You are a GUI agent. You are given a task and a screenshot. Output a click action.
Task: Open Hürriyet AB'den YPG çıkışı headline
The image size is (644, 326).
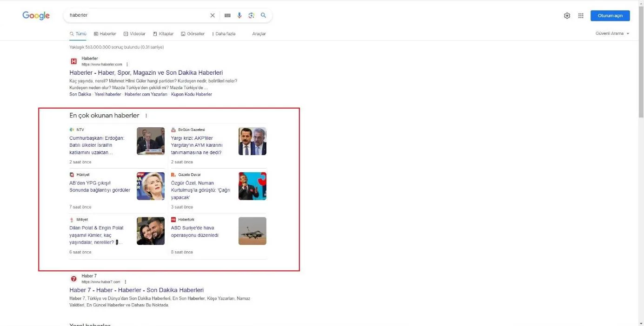tap(100, 187)
